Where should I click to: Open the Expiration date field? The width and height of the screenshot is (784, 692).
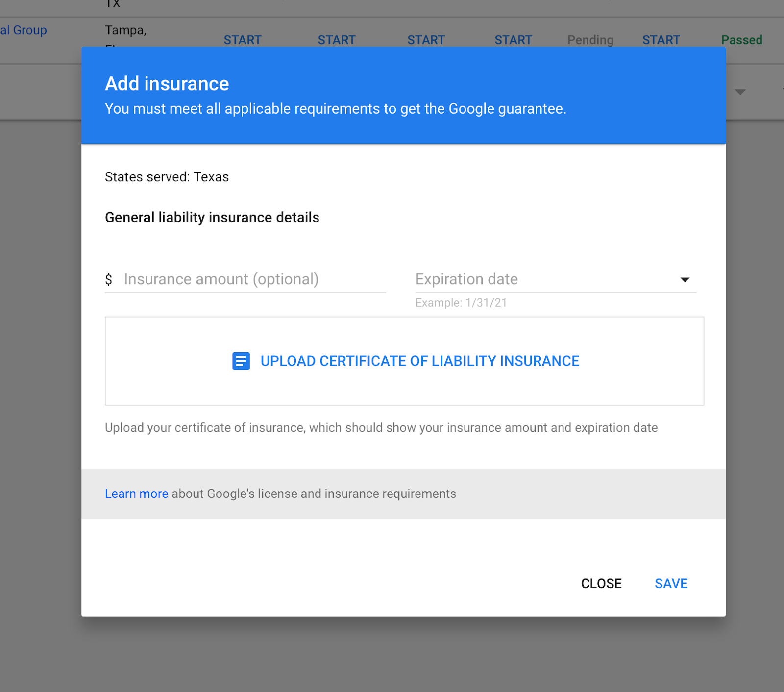click(556, 279)
